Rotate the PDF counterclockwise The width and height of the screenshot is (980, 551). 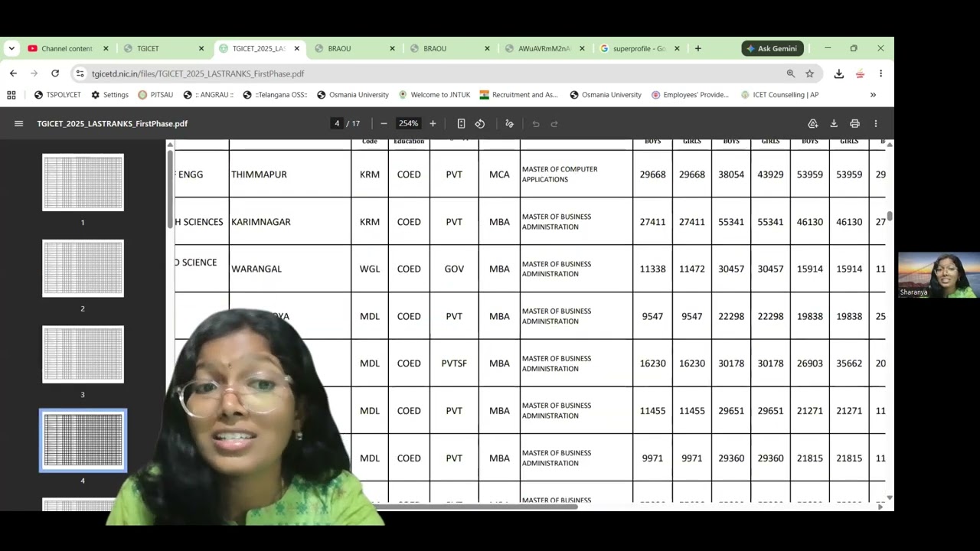click(480, 124)
